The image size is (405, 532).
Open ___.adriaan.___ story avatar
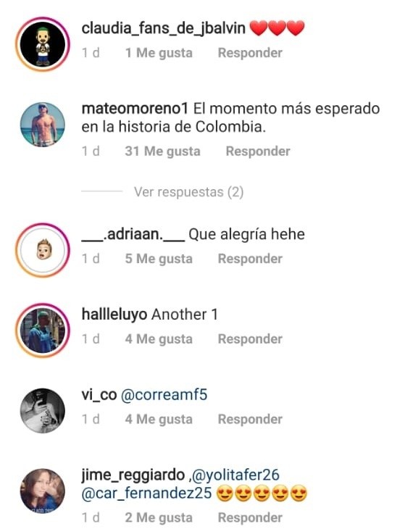coord(43,250)
